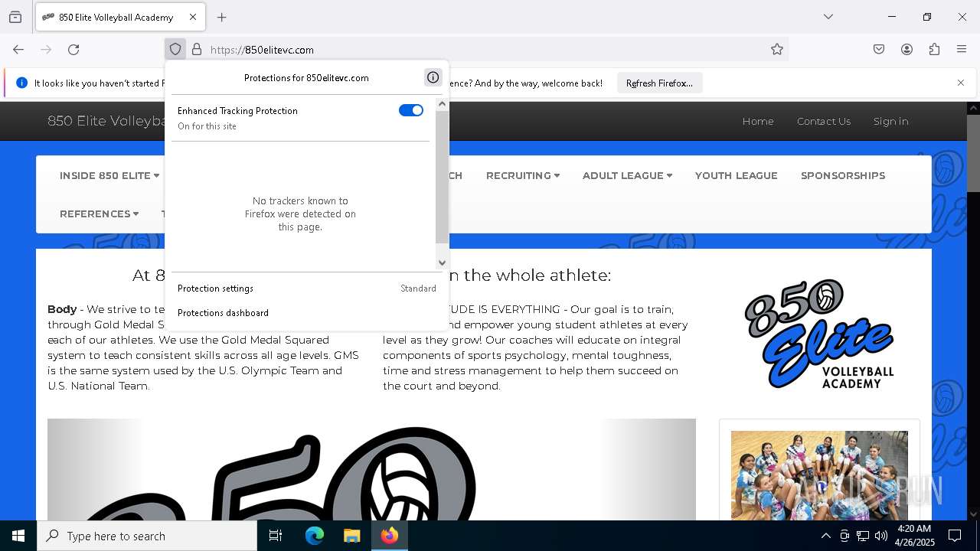The height and width of the screenshot is (551, 980).
Task: Open Task View on the taskbar
Action: tap(276, 536)
